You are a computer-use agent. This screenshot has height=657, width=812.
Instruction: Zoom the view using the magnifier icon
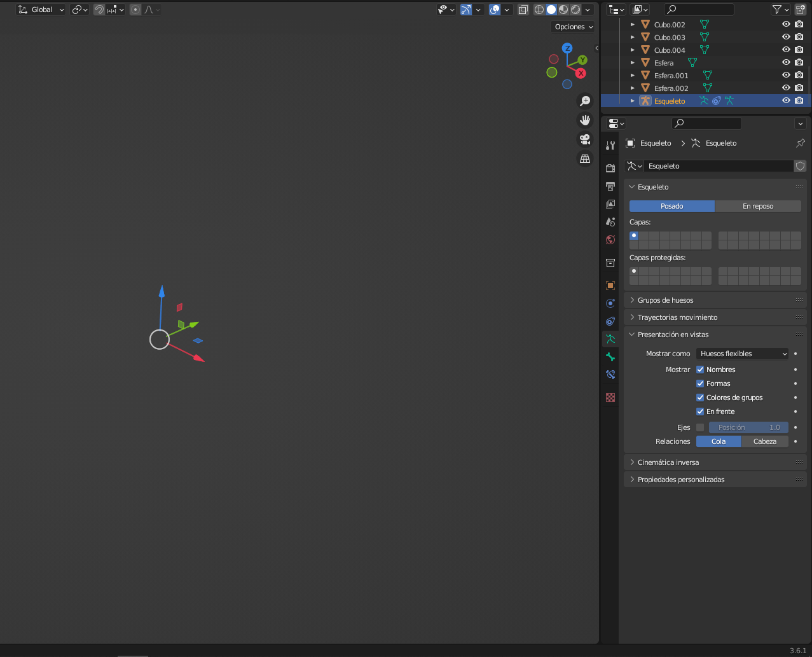click(x=584, y=100)
